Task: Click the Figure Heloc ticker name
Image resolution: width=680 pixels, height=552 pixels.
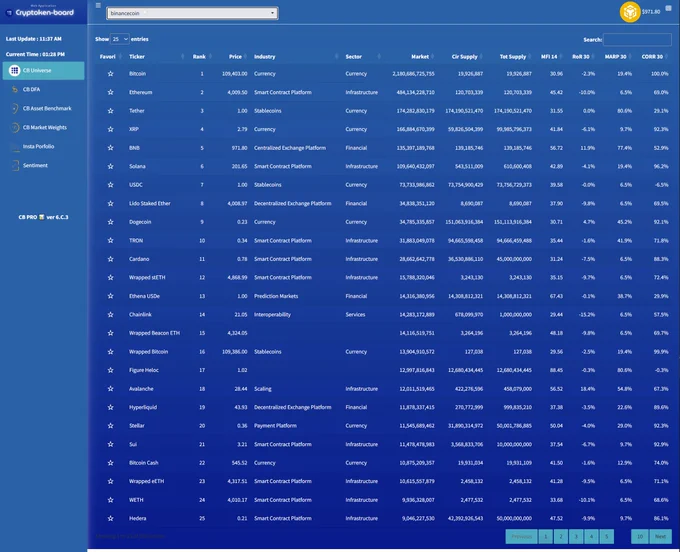Action: pyautogui.click(x=144, y=370)
